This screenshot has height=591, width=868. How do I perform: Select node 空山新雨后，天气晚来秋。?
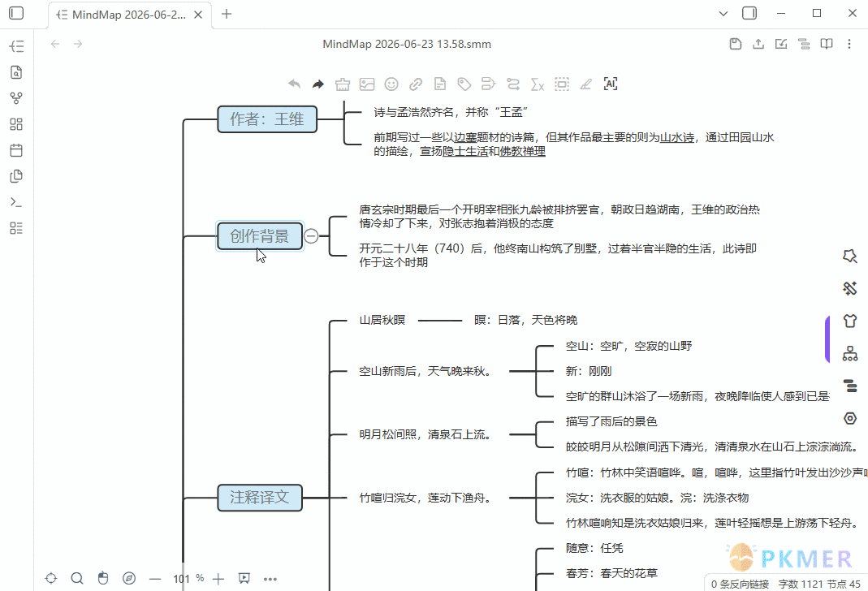(x=425, y=371)
